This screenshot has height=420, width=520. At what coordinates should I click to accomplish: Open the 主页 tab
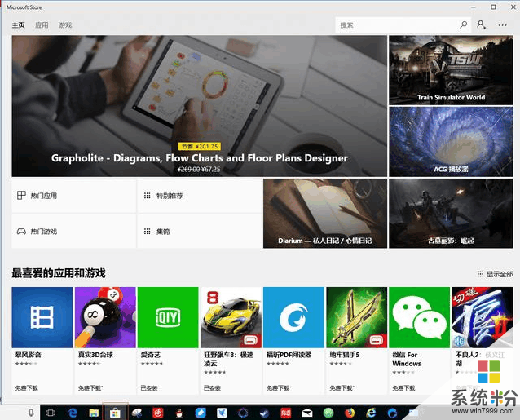click(x=18, y=25)
